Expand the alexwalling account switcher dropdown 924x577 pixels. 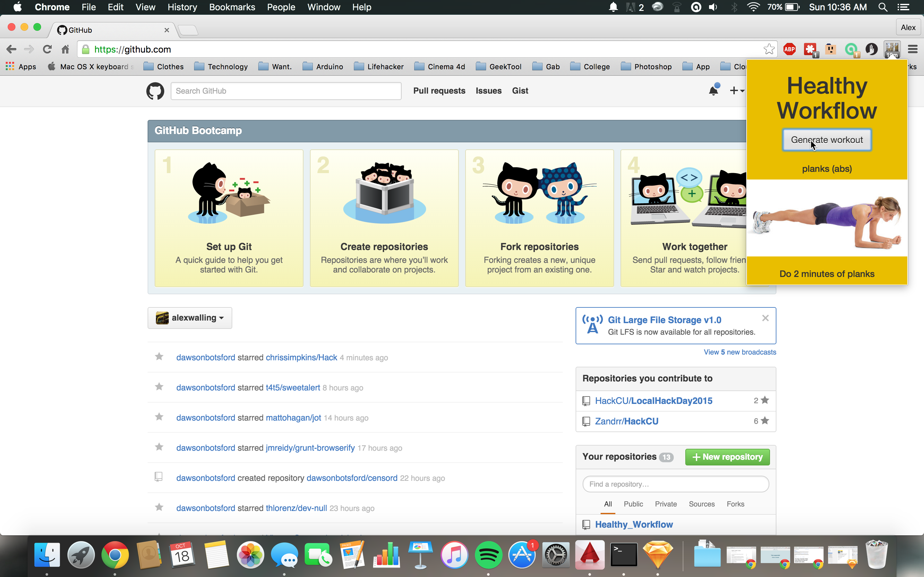tap(190, 318)
